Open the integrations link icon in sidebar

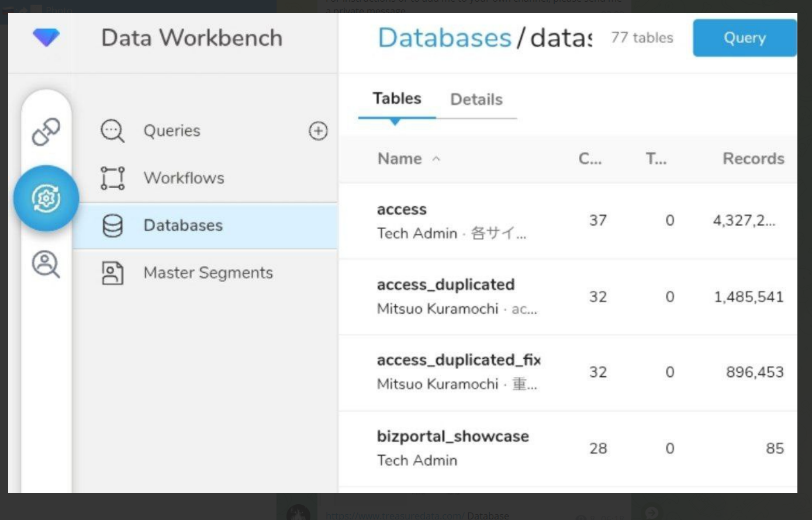pyautogui.click(x=46, y=131)
